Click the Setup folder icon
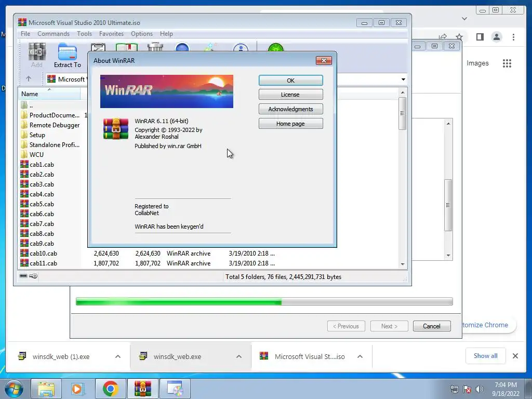Screen dimensions: 532x399 pyautogui.click(x=24, y=135)
